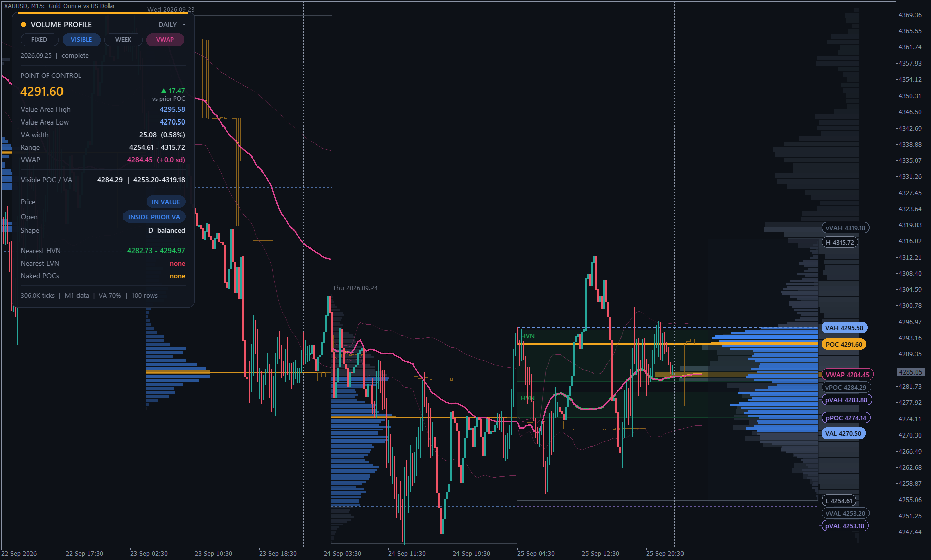Viewport: 931px width, 560px height.
Task: Click the 4247.44 price axis label
Action: tap(910, 532)
